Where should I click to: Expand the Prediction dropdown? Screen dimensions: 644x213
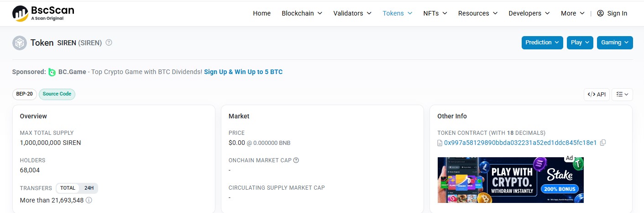tap(542, 43)
